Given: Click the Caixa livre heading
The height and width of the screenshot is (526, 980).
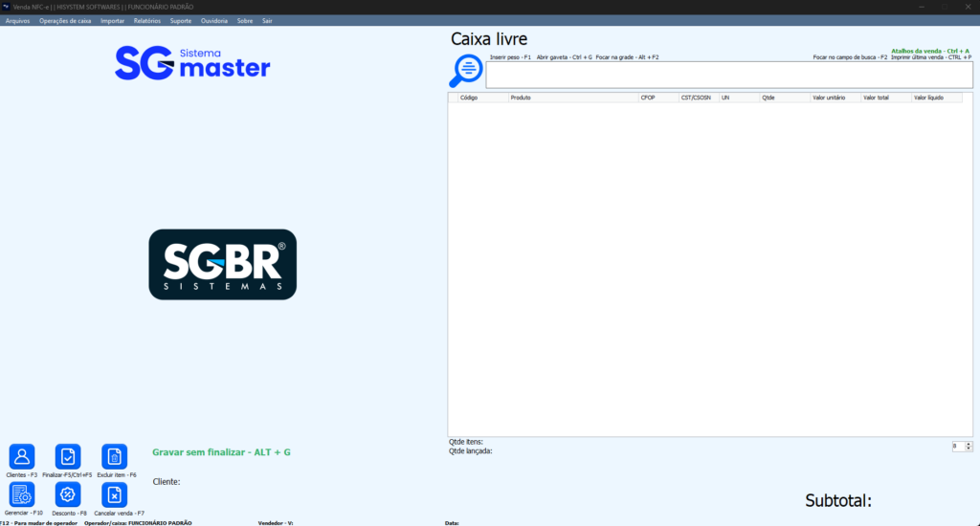Looking at the screenshot, I should pyautogui.click(x=489, y=38).
